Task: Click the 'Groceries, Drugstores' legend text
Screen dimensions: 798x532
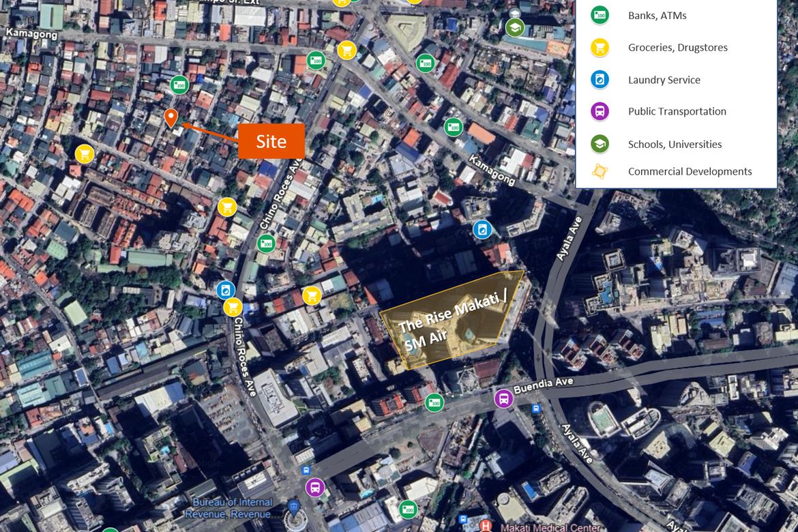Action: [677, 47]
